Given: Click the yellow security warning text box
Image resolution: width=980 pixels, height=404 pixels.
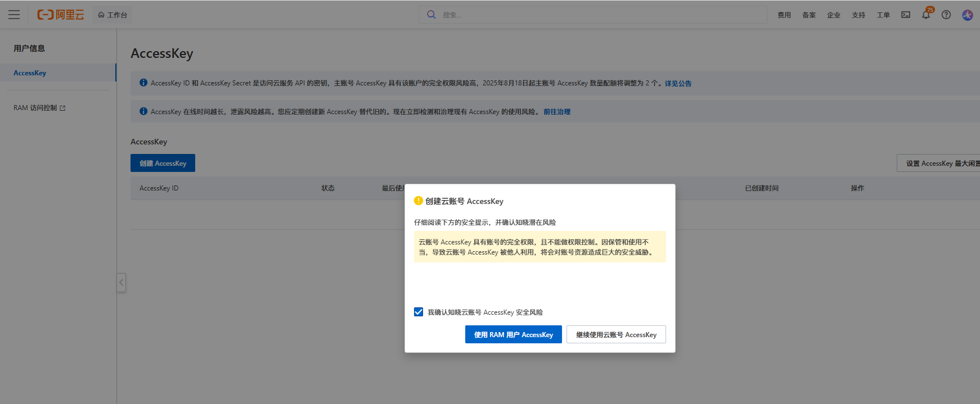Looking at the screenshot, I should click(x=540, y=247).
